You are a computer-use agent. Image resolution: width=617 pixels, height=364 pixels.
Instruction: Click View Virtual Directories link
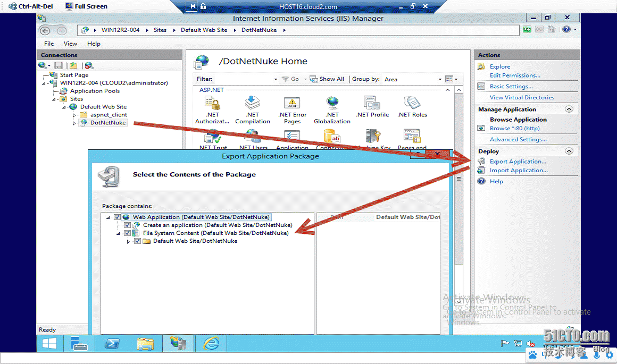coord(522,97)
